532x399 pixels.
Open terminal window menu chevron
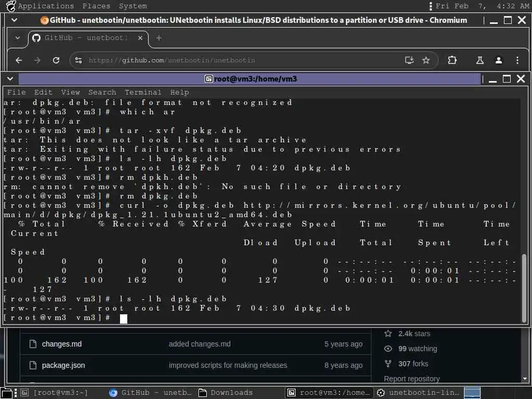pyautogui.click(x=10, y=79)
